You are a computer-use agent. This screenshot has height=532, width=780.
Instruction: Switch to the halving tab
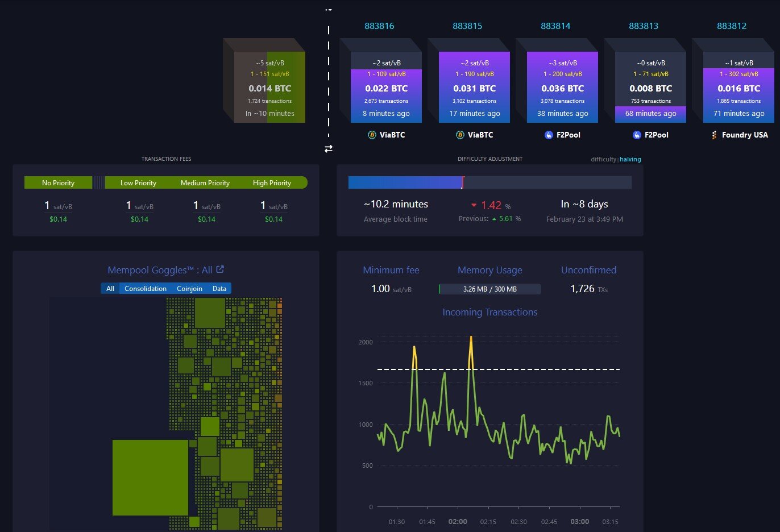click(x=630, y=159)
